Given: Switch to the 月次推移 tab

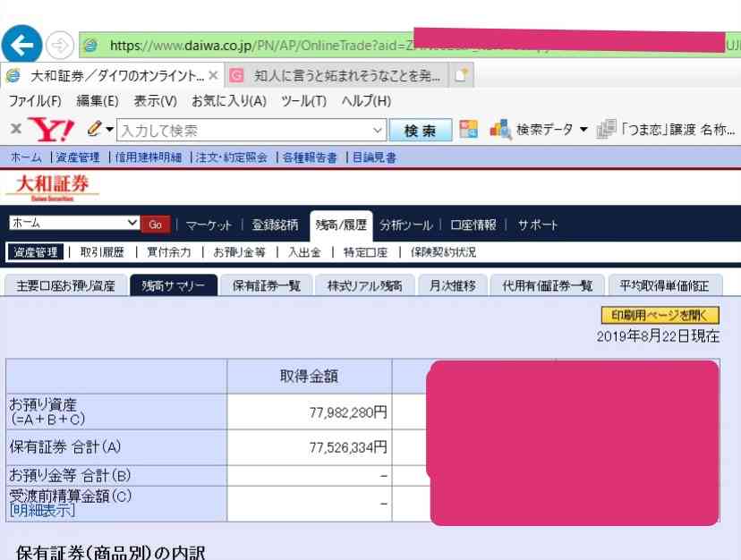Looking at the screenshot, I should (x=453, y=285).
